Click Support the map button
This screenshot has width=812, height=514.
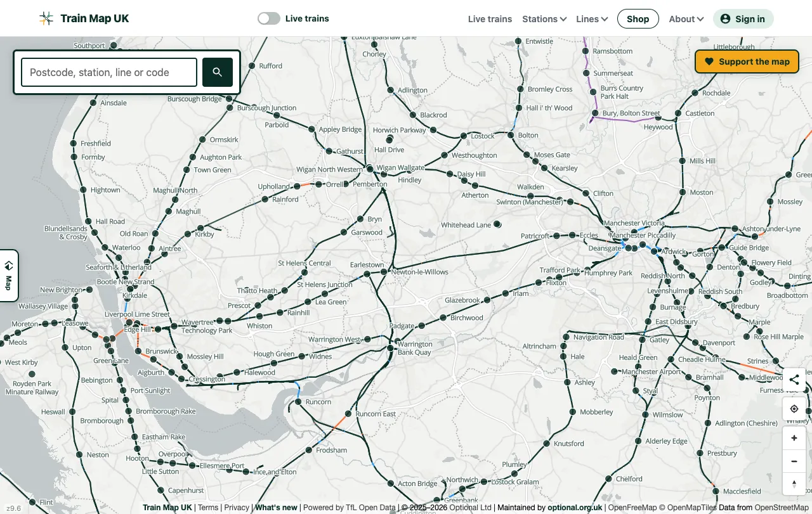pyautogui.click(x=747, y=61)
